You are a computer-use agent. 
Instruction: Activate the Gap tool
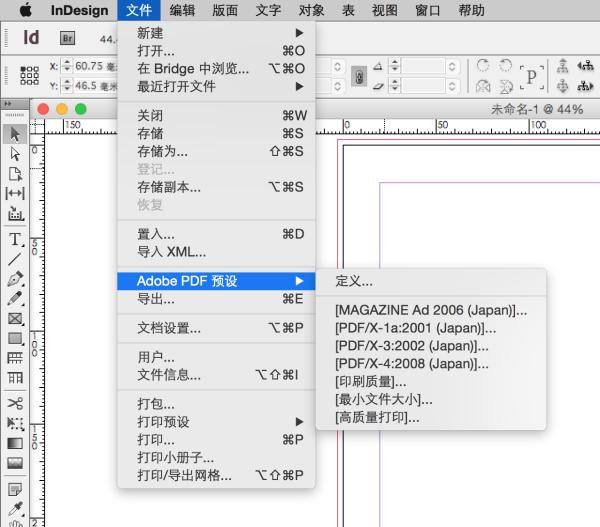15,192
